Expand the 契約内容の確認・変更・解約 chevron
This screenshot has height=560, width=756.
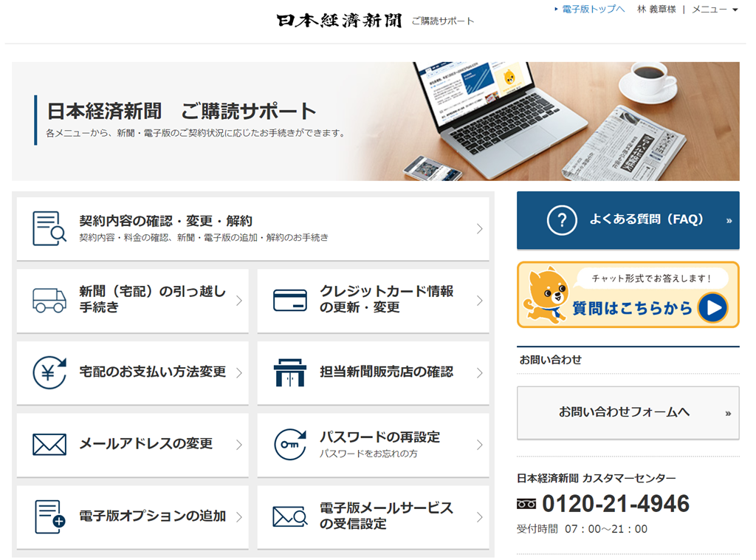[479, 228]
